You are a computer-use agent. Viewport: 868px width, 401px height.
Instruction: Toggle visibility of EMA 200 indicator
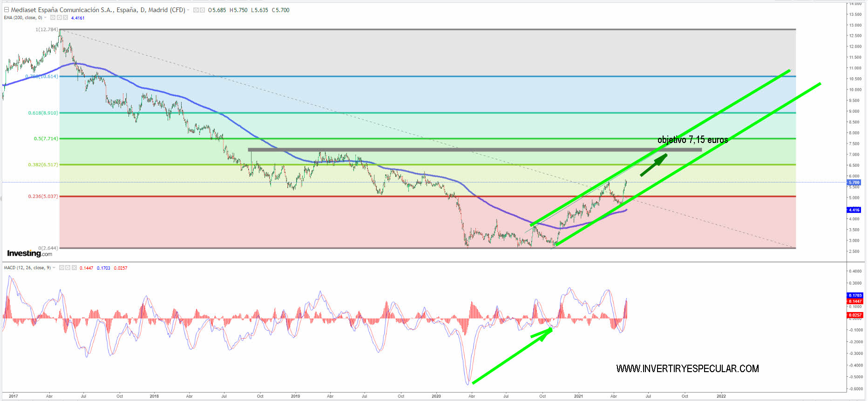(x=53, y=18)
